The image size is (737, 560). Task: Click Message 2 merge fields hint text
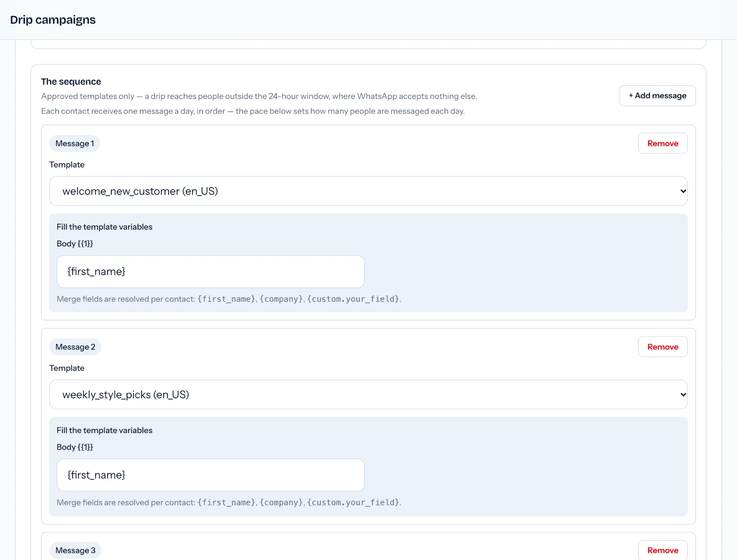click(229, 502)
